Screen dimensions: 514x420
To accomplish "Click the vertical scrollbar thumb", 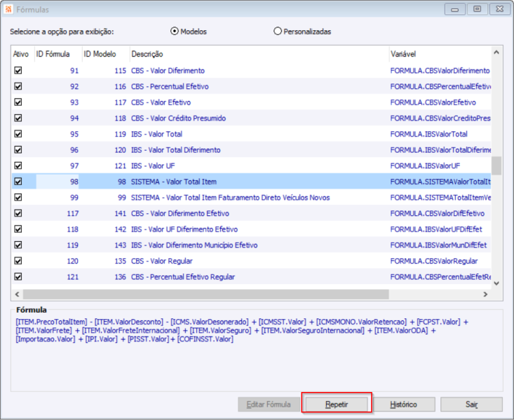I will click(496, 165).
